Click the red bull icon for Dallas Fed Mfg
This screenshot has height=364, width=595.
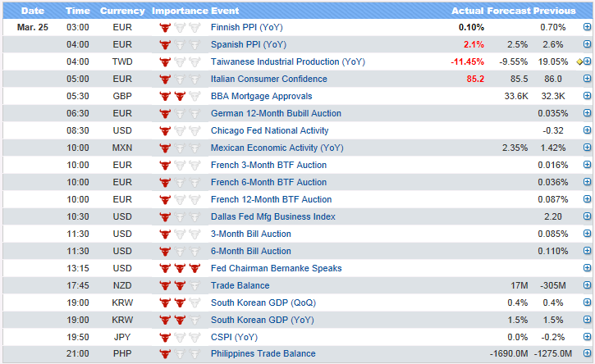pyautogui.click(x=164, y=216)
